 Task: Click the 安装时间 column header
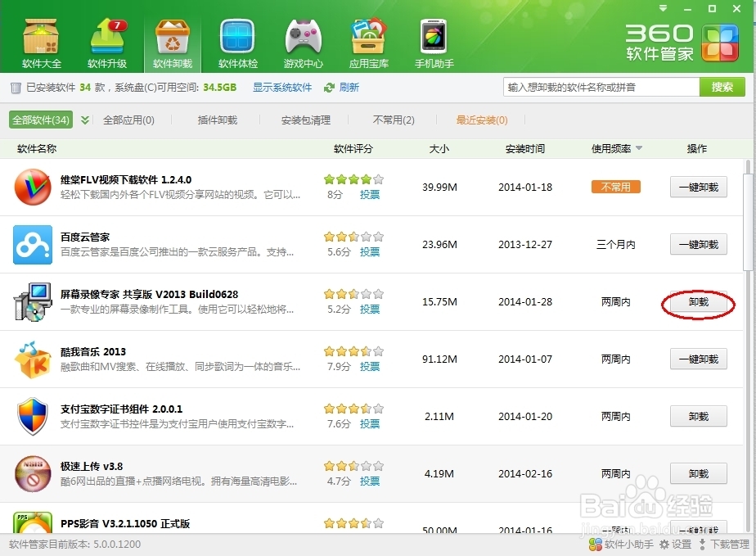point(525,149)
